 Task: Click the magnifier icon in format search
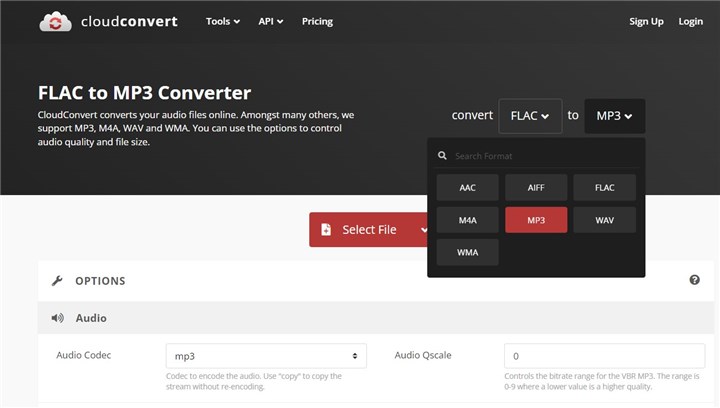click(442, 156)
